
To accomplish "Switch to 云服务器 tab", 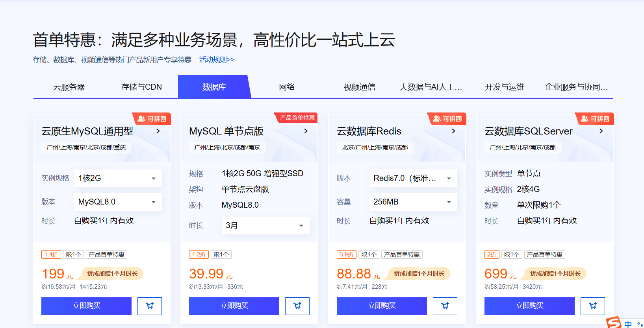I will point(69,87).
